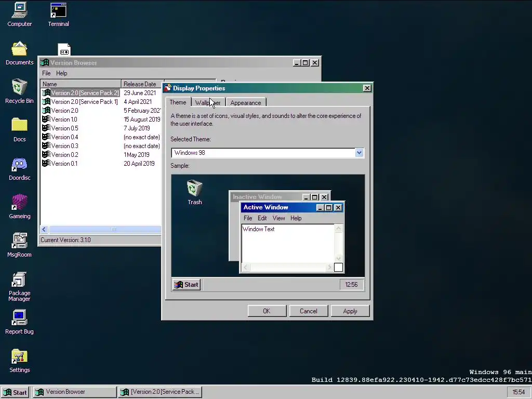
Task: Expand the Selected Theme dropdown arrow
Action: point(359,153)
